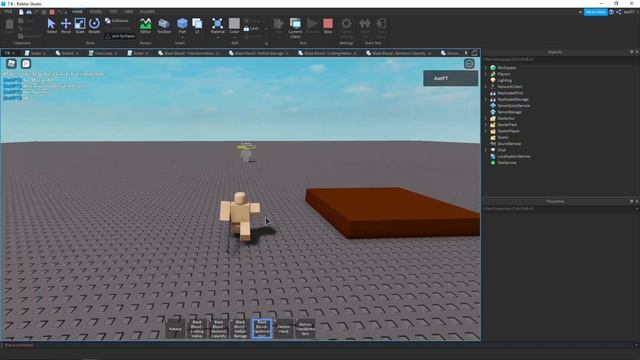Switch to the HOME ribbon tab
The height and width of the screenshot is (360, 640).
(x=77, y=12)
